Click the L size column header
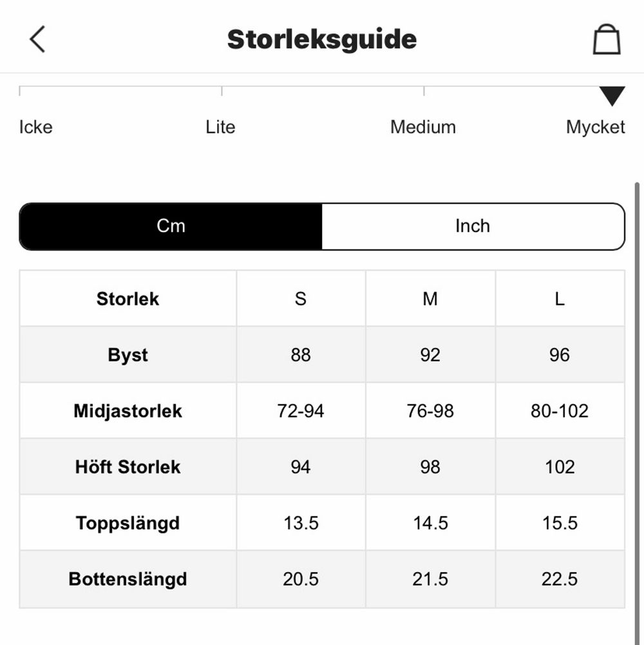This screenshot has width=644, height=645. (x=560, y=299)
